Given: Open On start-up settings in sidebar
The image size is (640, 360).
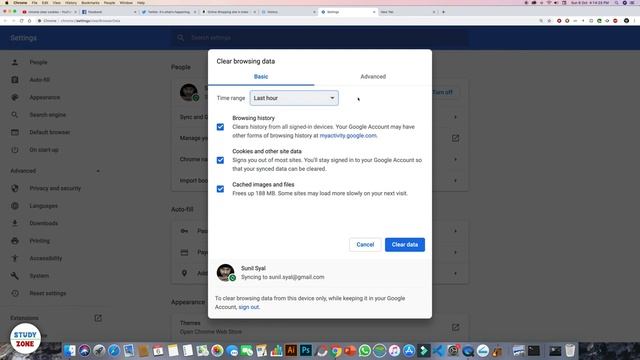Looking at the screenshot, I should click(x=44, y=150).
